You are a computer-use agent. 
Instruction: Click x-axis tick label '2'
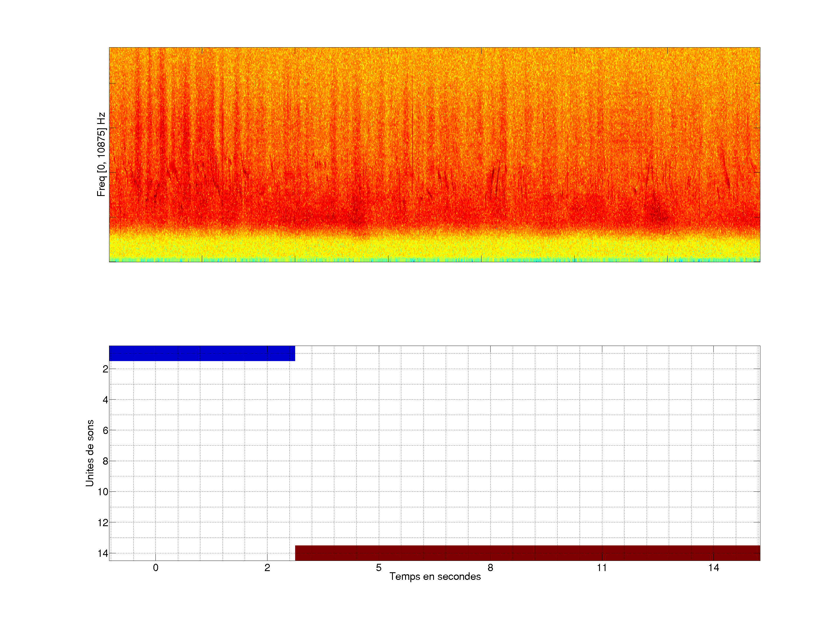[x=267, y=568]
